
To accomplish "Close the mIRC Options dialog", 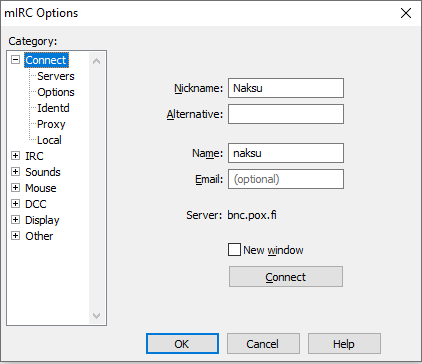I will coord(406,13).
